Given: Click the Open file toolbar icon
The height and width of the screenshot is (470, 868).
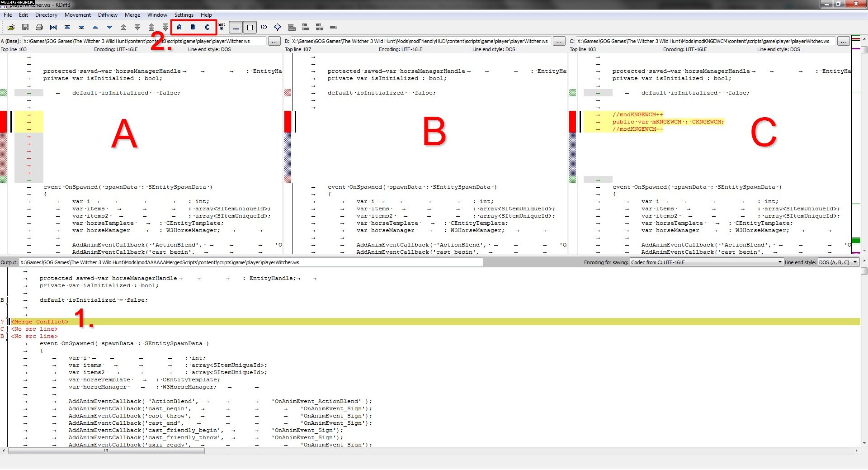Looking at the screenshot, I should tap(11, 27).
